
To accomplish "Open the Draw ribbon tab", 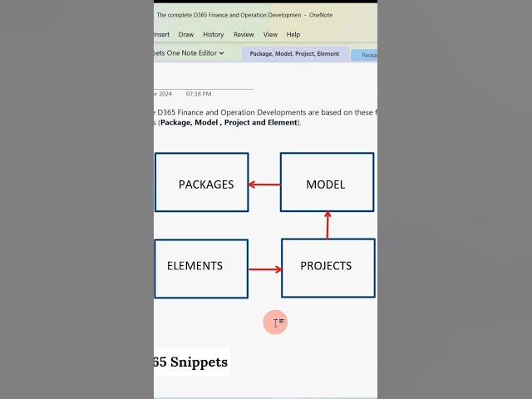I will tap(186, 35).
